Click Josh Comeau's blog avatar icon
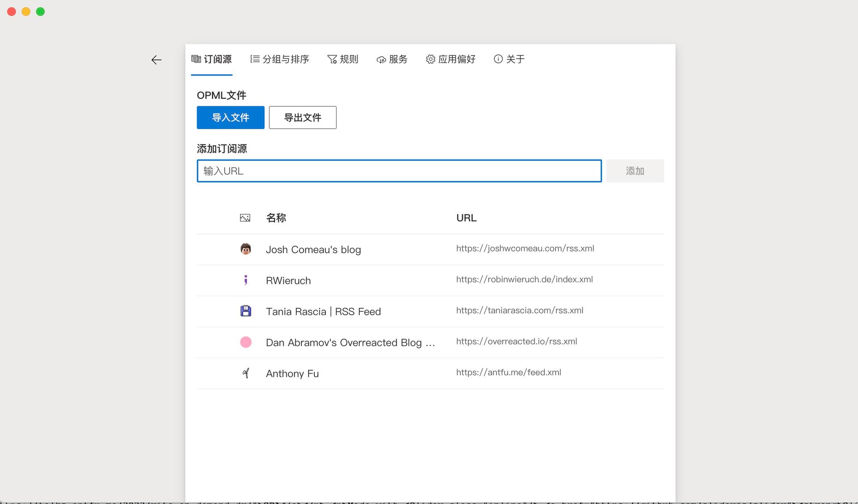Screen dimensions: 858x504 coord(245,249)
